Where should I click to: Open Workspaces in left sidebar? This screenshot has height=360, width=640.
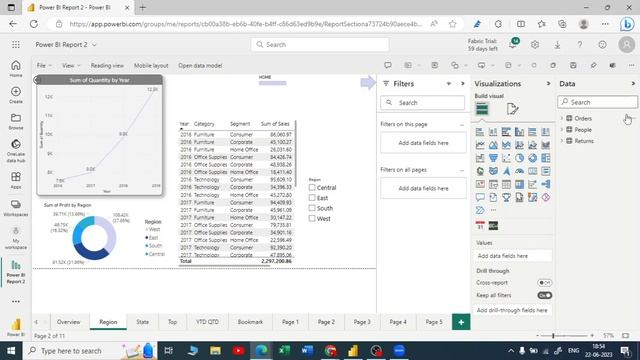click(x=16, y=208)
